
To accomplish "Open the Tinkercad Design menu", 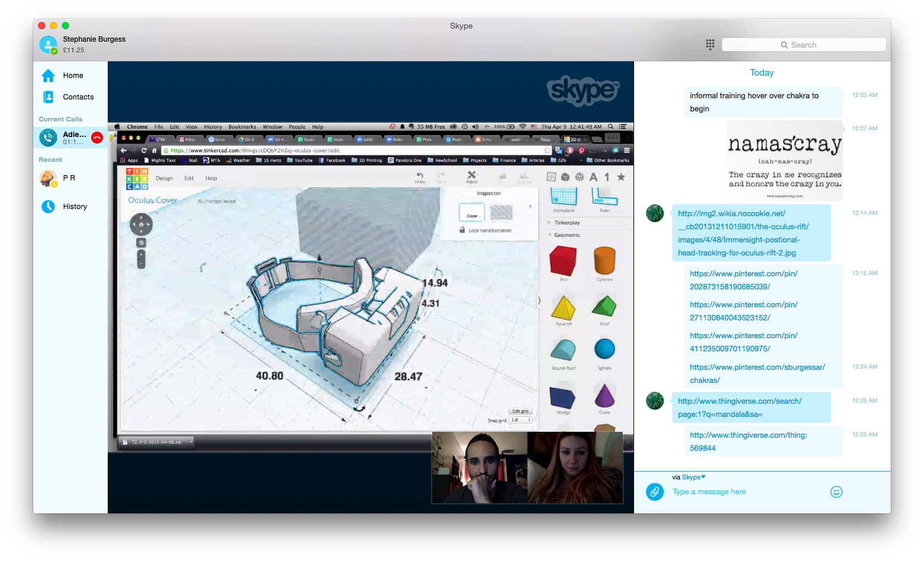I will pyautogui.click(x=164, y=179).
